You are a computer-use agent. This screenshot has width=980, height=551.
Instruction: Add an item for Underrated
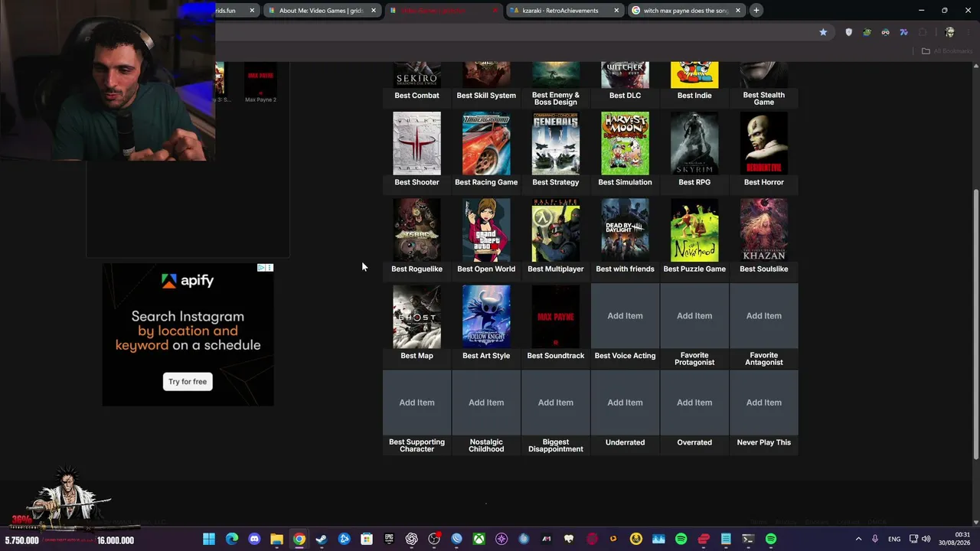625,403
